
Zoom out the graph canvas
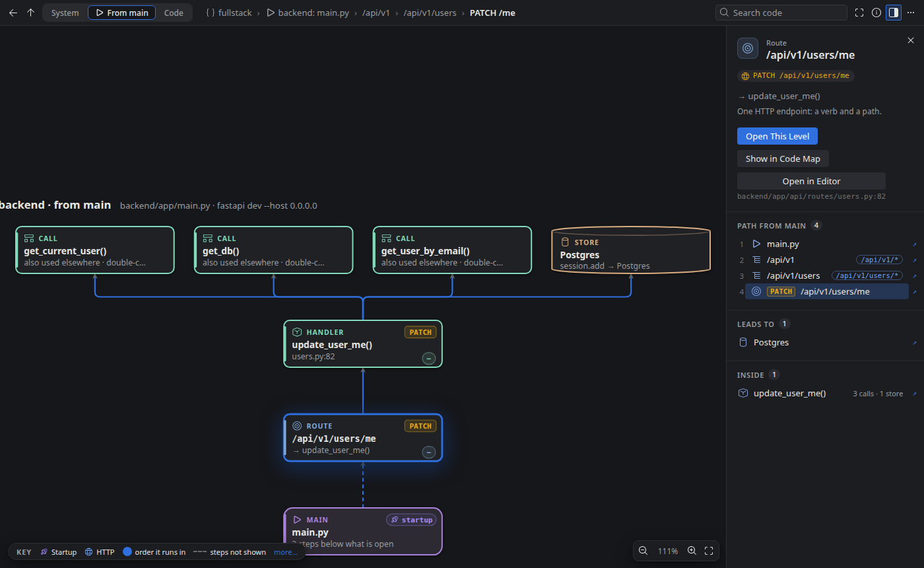pos(643,551)
